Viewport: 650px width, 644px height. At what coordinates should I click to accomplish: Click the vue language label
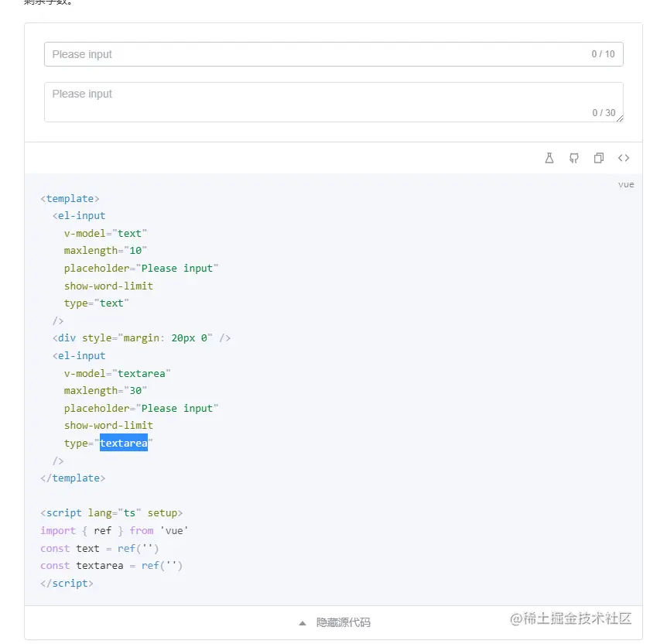pos(626,184)
